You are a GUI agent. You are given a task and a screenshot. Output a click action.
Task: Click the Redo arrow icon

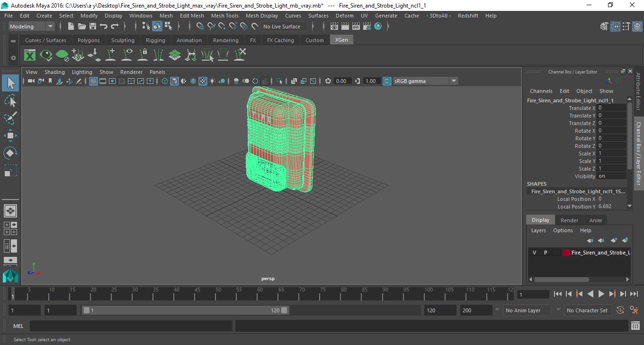[x=115, y=27]
